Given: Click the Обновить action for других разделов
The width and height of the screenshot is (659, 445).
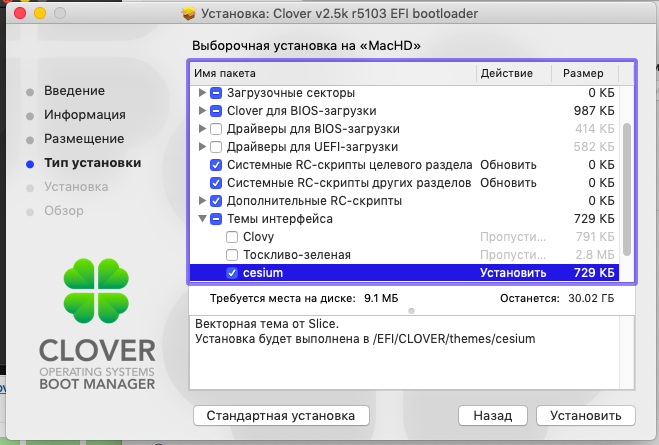Looking at the screenshot, I should point(508,183).
